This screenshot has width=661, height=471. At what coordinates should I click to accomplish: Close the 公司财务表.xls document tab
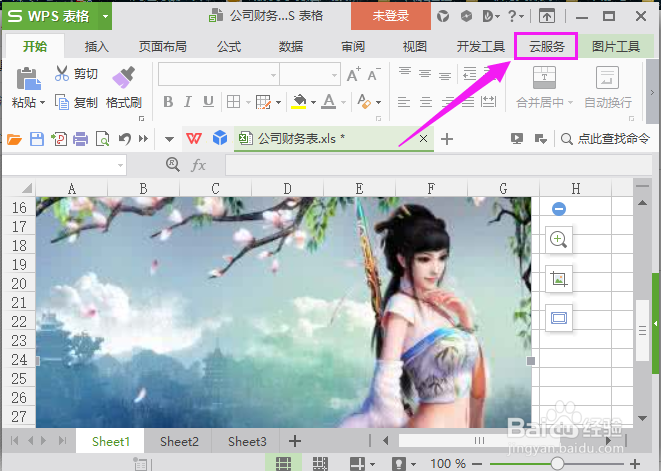click(x=423, y=138)
